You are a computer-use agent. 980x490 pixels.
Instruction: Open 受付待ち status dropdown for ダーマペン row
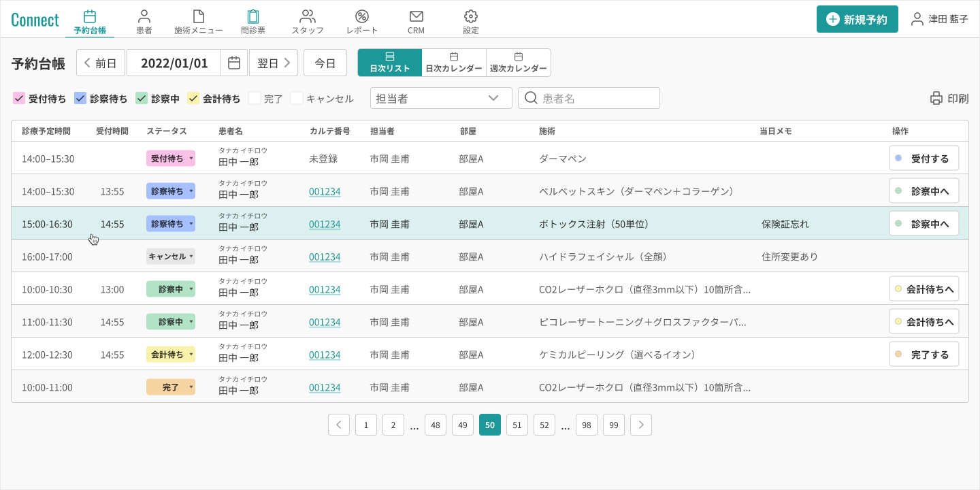171,158
